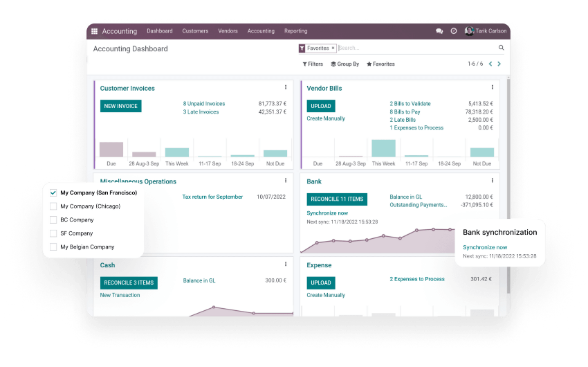
Task: Open 8 Unpaid Invoices link
Action: coord(204,104)
